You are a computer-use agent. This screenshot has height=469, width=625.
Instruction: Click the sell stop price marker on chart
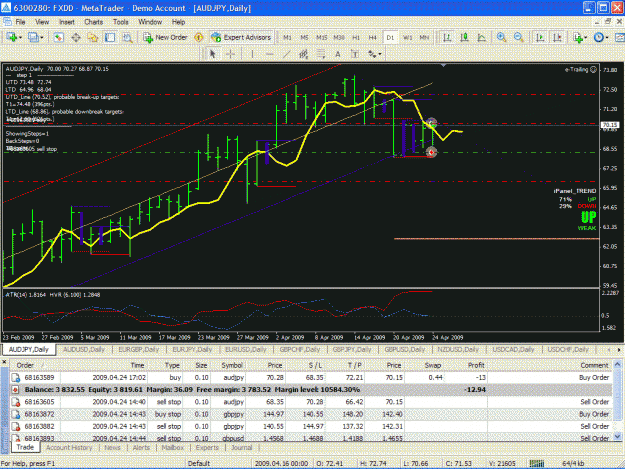coord(431,152)
